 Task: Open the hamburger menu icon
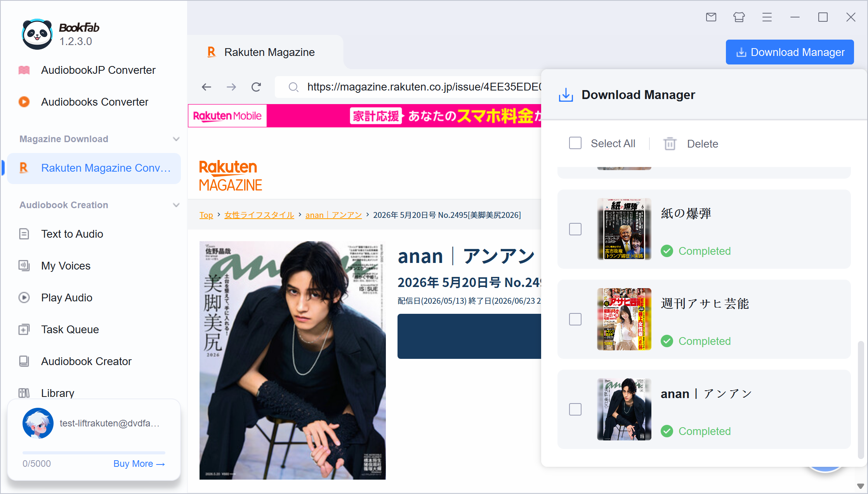click(x=767, y=17)
